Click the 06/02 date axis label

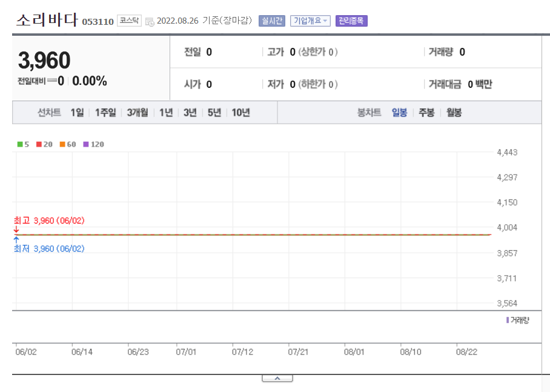[26, 352]
